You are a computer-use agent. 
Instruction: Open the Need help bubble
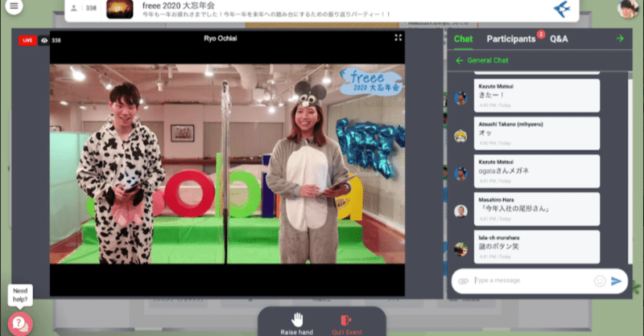point(20,295)
